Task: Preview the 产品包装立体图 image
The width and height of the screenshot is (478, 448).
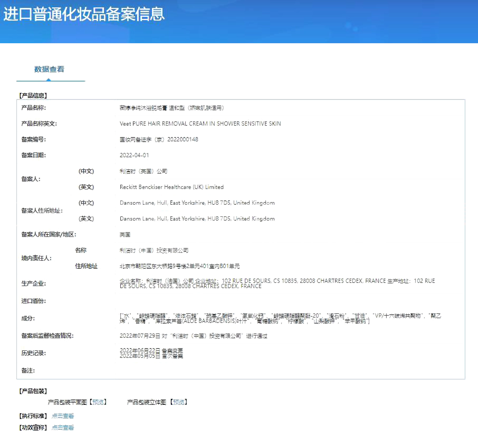Action: [x=179, y=402]
